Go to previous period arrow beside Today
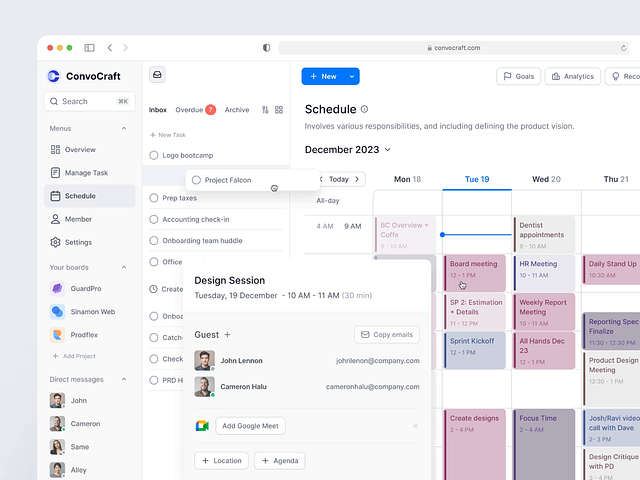This screenshot has width=640, height=480. click(321, 179)
